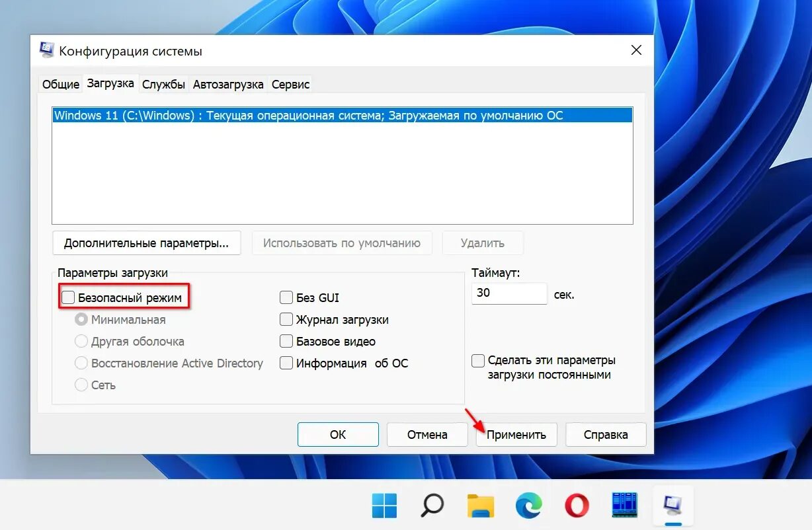This screenshot has height=530, width=812.
Task: Select the Другая оболочка radio option
Action: point(81,342)
